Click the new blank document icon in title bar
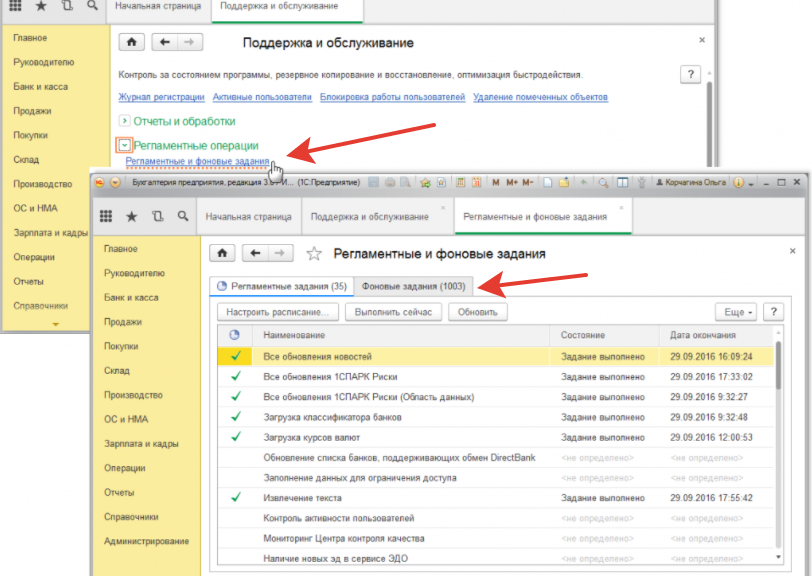Screen dimensions: 812x576 coord(548,182)
